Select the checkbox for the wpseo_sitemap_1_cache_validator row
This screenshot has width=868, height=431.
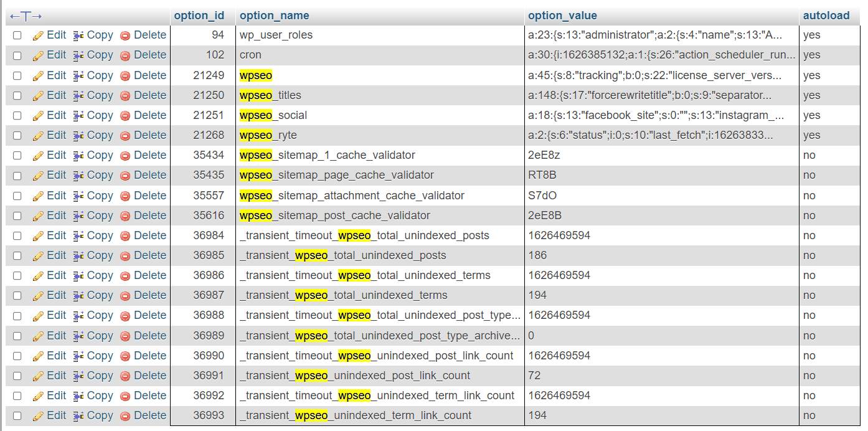(17, 155)
